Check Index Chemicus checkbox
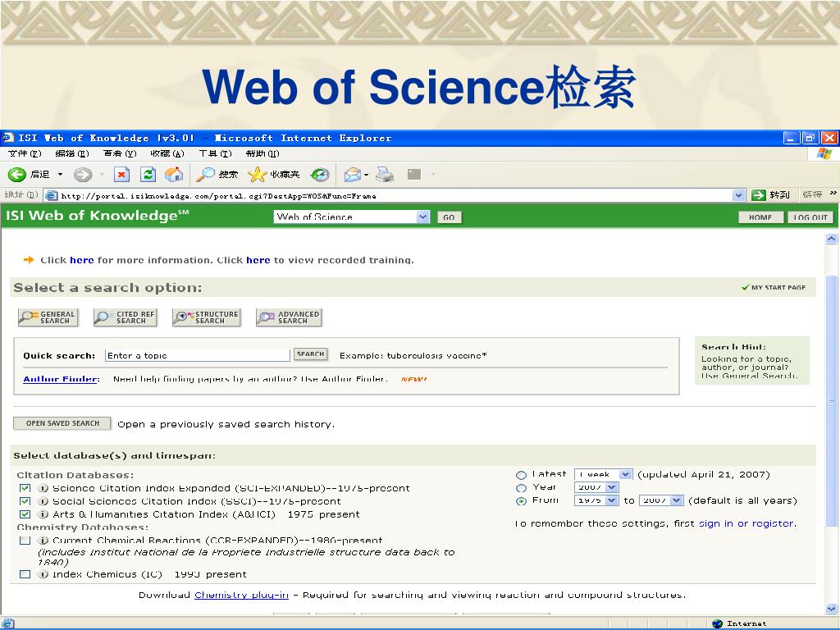The image size is (840, 630). click(25, 574)
